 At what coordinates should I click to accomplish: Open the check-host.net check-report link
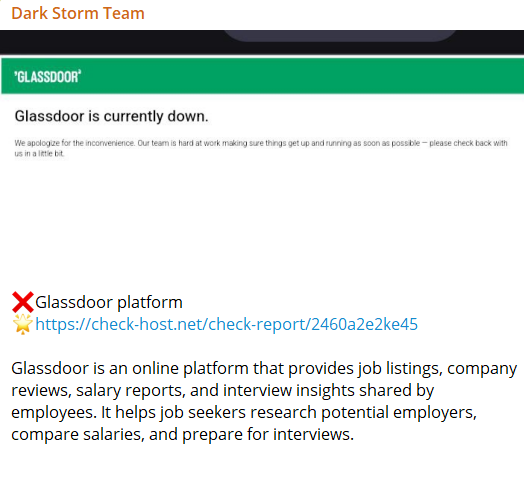click(227, 324)
